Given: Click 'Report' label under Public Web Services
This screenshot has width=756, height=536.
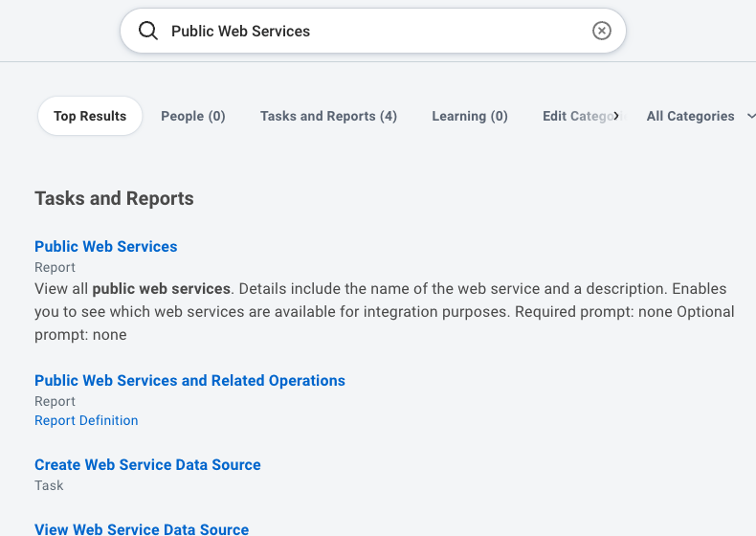Looking at the screenshot, I should tap(55, 267).
